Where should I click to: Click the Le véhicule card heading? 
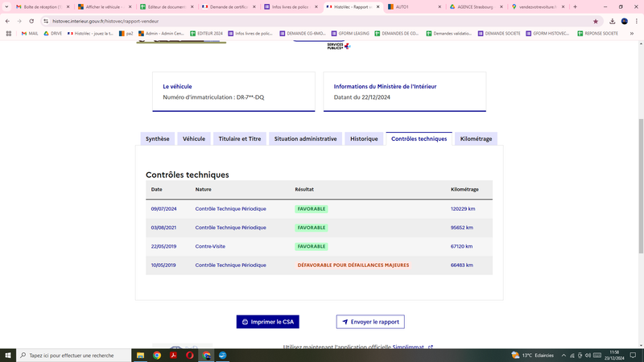click(x=177, y=87)
